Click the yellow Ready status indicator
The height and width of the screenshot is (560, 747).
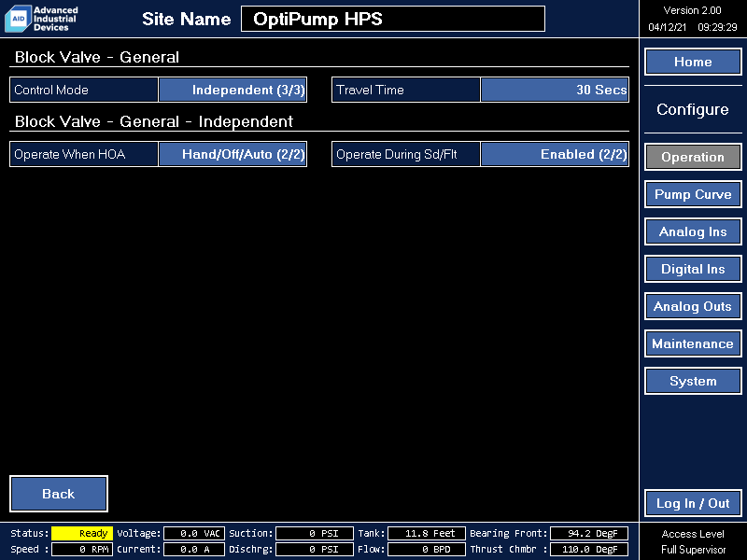82,533
